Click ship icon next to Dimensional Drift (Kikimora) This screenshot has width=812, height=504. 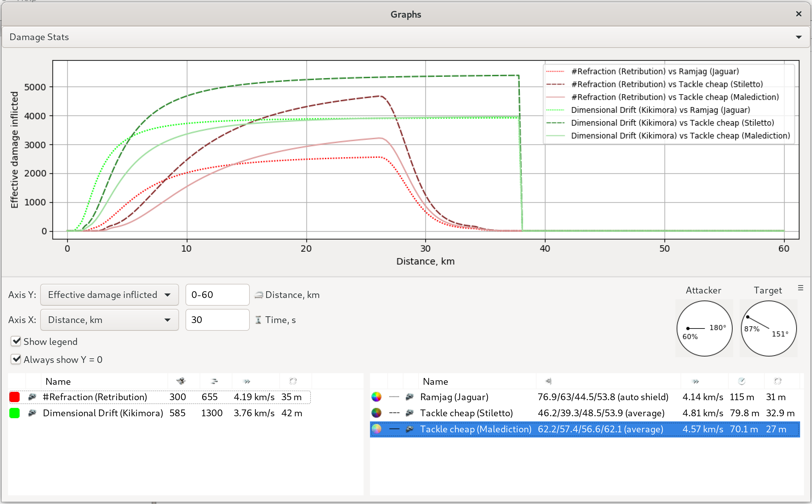(32, 413)
